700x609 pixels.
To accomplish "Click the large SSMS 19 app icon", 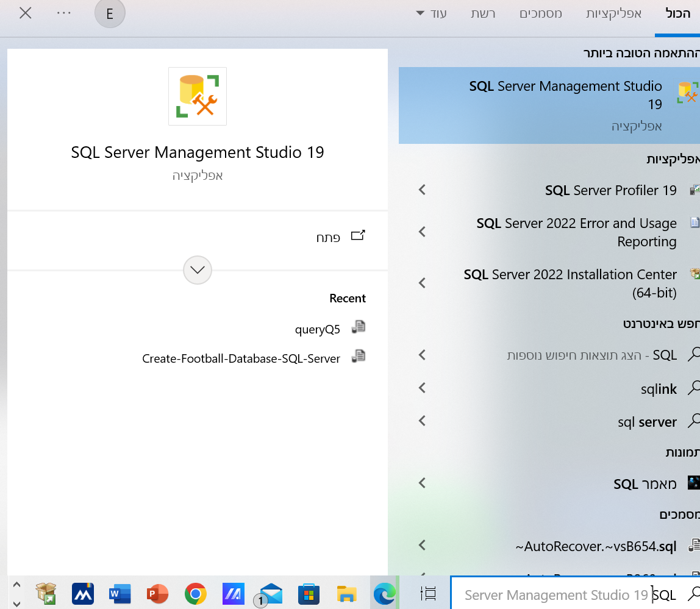I will point(198,96).
